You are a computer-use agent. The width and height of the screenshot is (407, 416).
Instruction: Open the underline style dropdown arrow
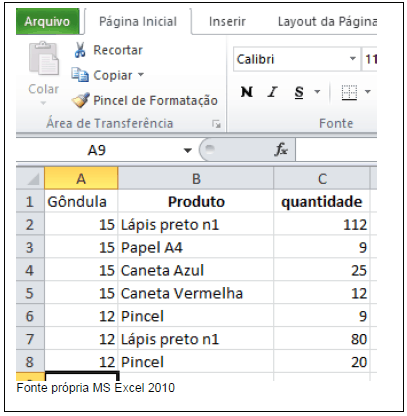coord(317,91)
